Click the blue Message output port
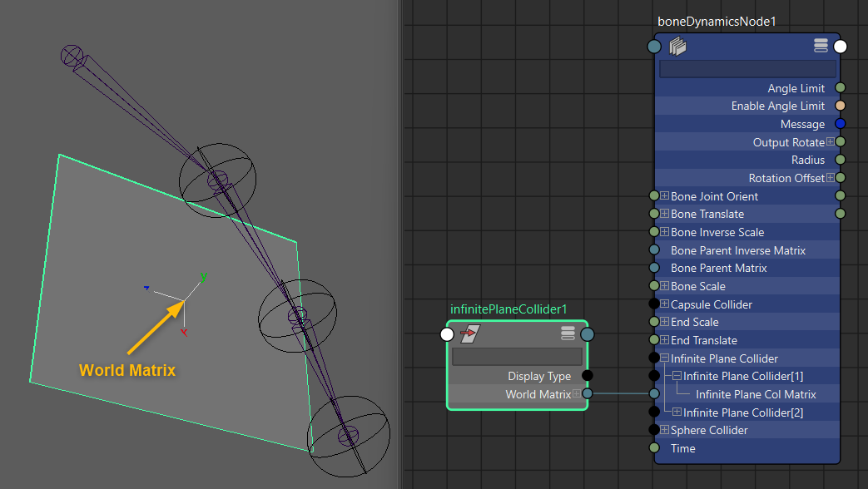This screenshot has width=868, height=489. pos(840,124)
